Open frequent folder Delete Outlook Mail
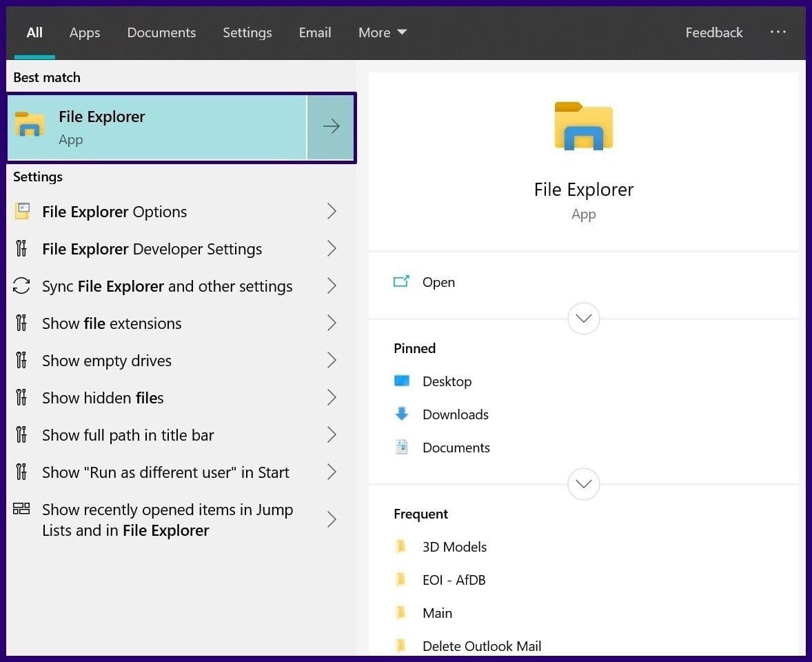 482,646
